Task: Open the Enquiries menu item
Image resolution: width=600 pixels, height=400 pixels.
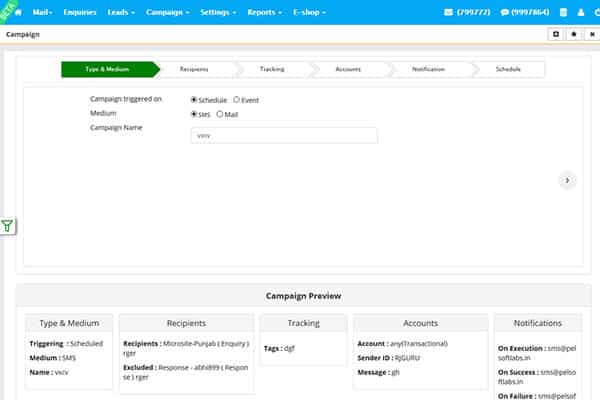Action: (79, 12)
